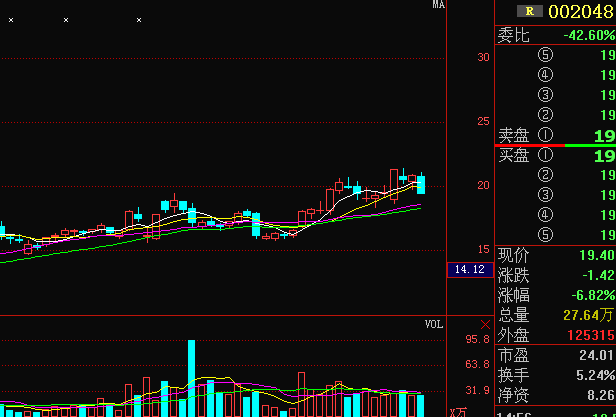Click the total volume 27.64万
Viewport: 616px width, 417px height.
pyautogui.click(x=588, y=315)
